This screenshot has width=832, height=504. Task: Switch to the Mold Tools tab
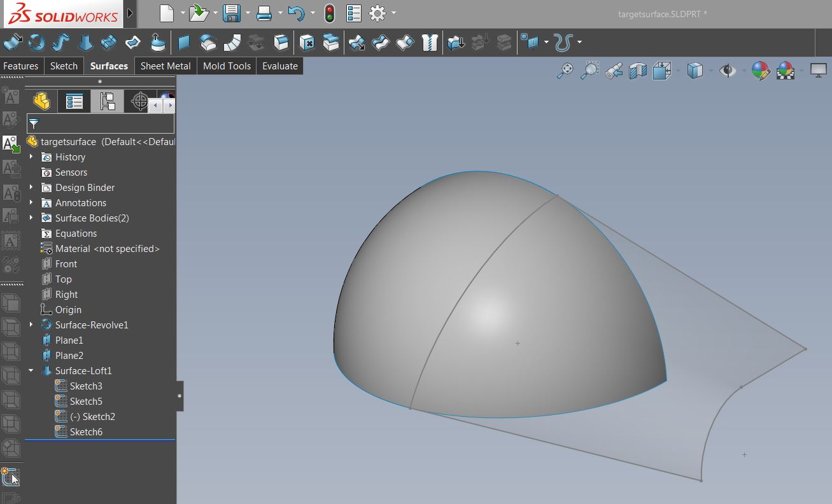point(227,66)
